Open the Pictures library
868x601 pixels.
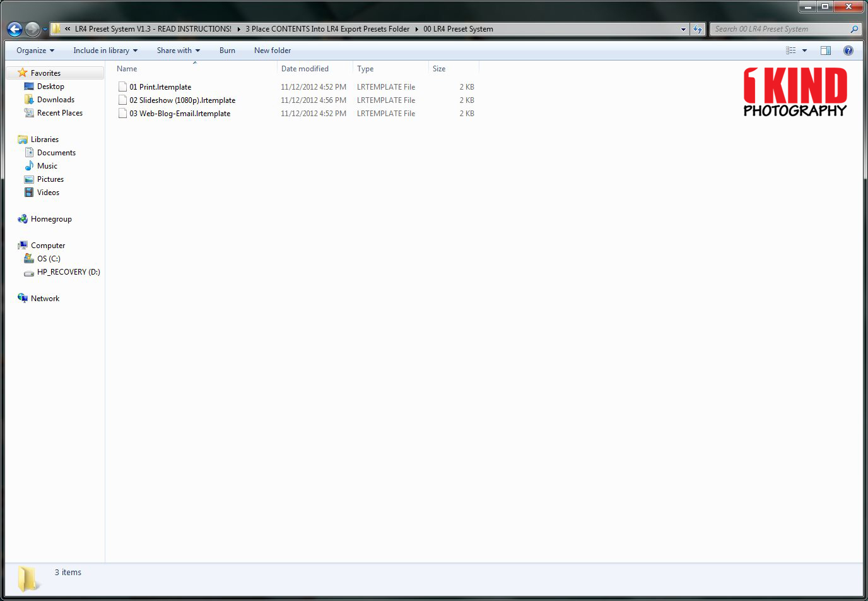click(x=50, y=179)
